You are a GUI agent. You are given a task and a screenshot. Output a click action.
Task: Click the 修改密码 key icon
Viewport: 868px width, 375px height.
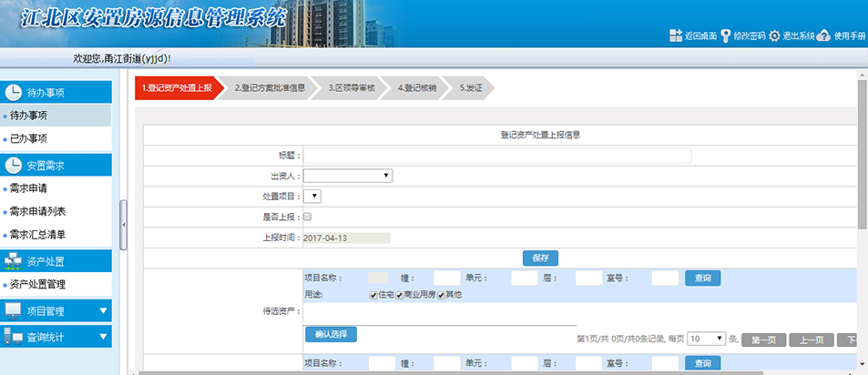(x=726, y=35)
